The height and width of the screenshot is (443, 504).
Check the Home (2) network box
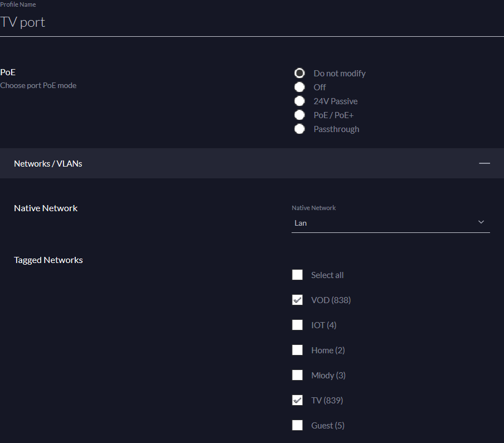point(297,350)
